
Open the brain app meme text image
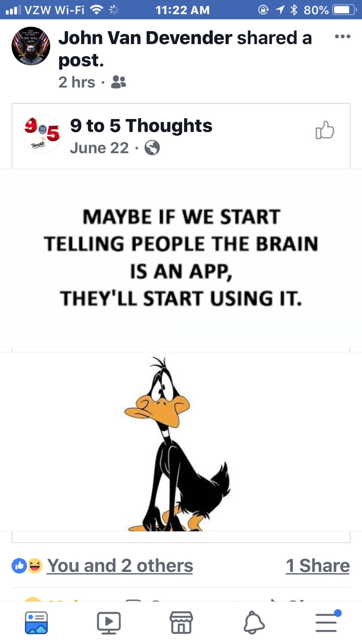coord(181,258)
